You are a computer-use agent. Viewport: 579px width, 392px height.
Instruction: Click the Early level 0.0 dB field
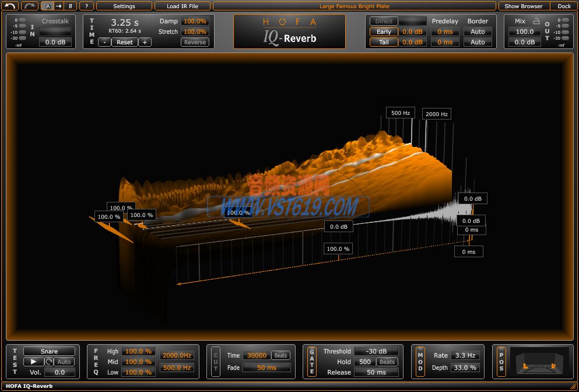click(x=412, y=32)
